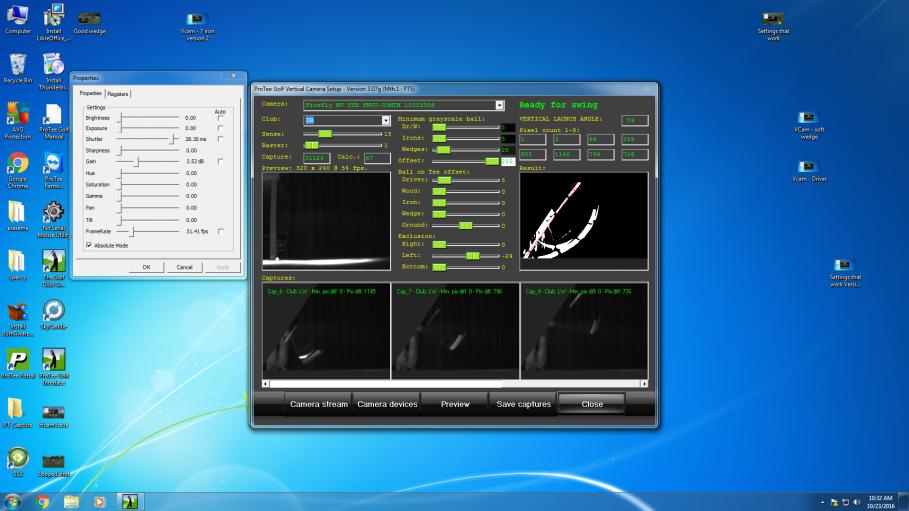The width and height of the screenshot is (909, 511).
Task: Click the Capture value input field
Action: click(317, 158)
